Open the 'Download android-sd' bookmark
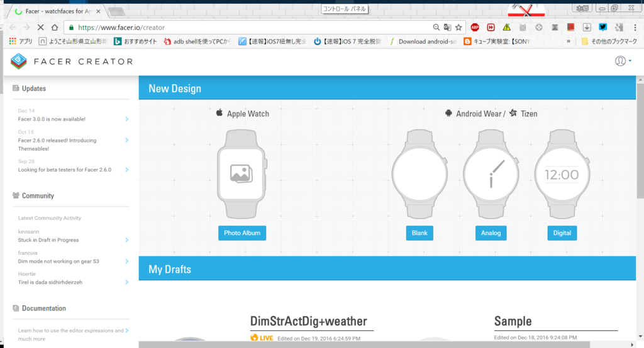This screenshot has height=348, width=644. (x=423, y=41)
